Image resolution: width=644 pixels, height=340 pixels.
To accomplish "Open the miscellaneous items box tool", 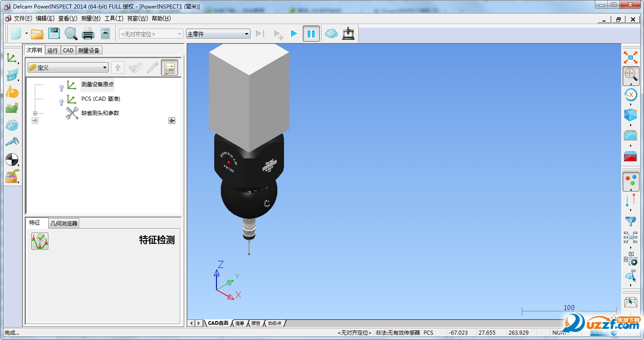I will [x=12, y=177].
